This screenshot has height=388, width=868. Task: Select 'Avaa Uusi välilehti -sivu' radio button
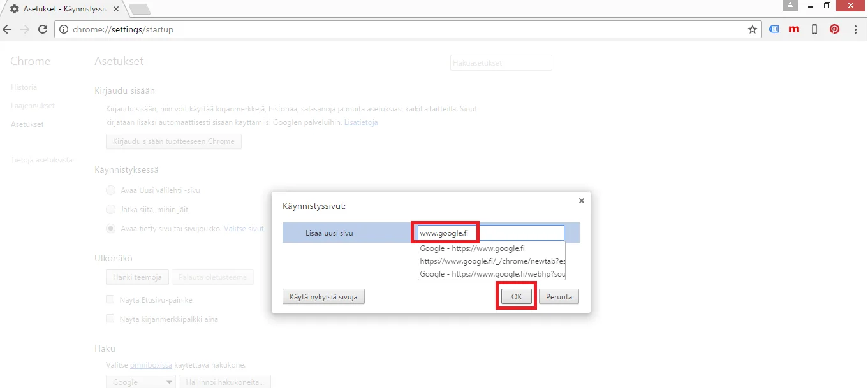click(111, 190)
